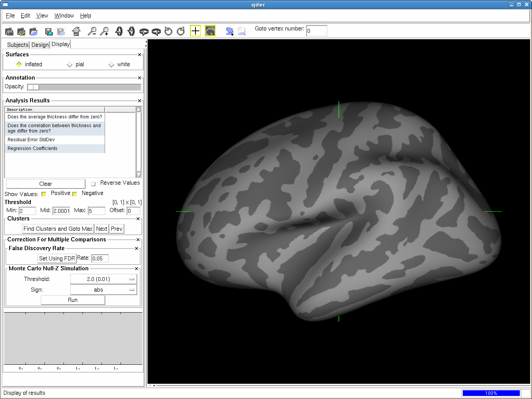The image size is (532, 399).
Task: Select the pial surface radio button
Action: (70, 65)
